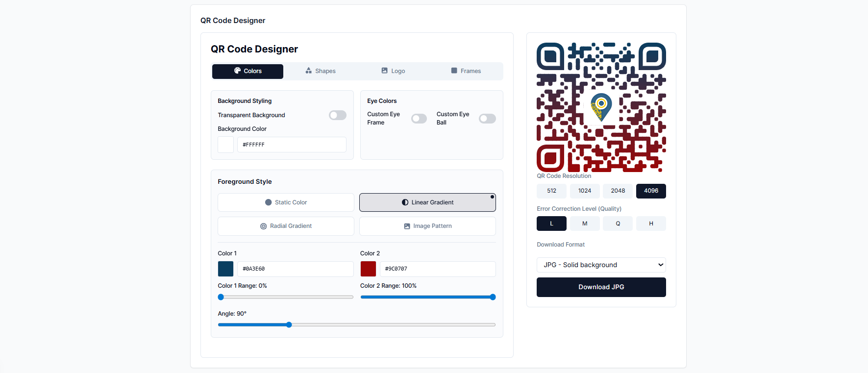Click the Color 2 Range slider
This screenshot has height=373, width=868.
click(428, 297)
